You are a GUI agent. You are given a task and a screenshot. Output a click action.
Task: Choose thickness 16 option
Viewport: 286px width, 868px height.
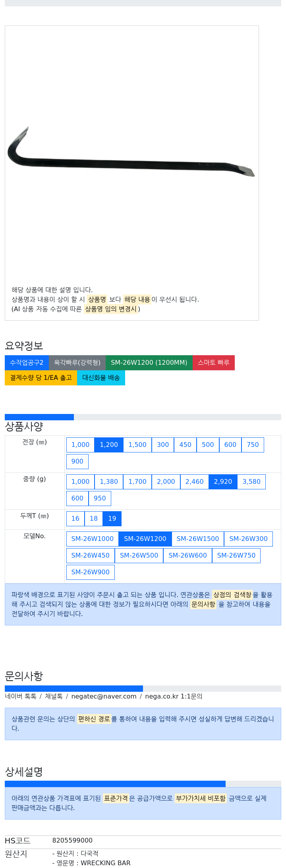75,519
